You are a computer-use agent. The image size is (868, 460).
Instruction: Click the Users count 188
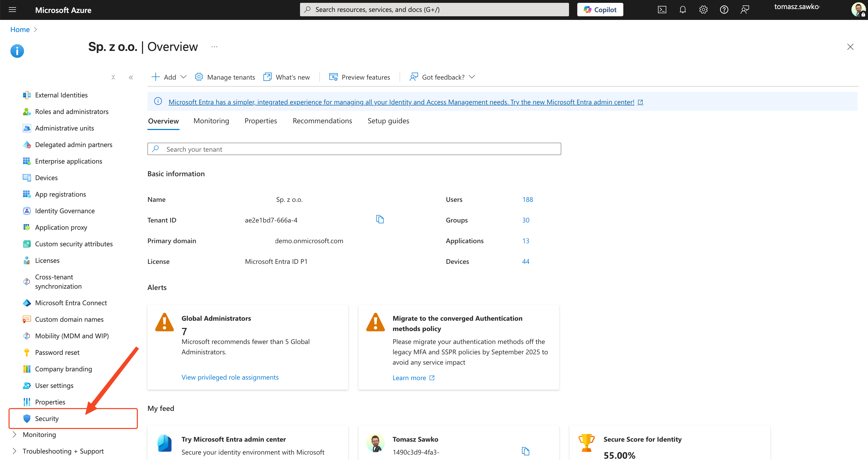point(528,200)
